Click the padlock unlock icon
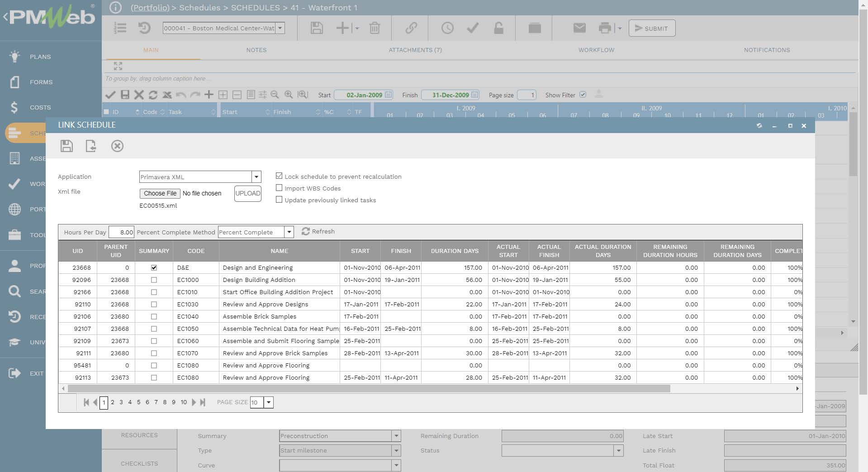The image size is (868, 472). coord(498,28)
